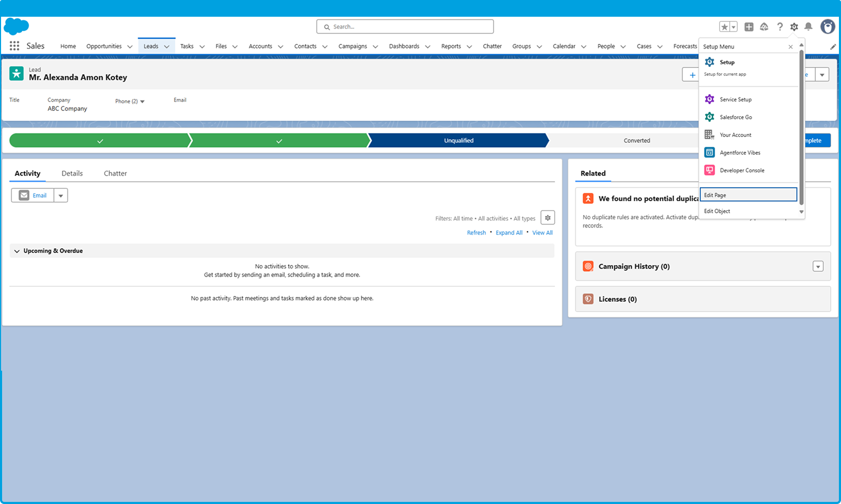Click the pencil edit navigation icon

[833, 47]
